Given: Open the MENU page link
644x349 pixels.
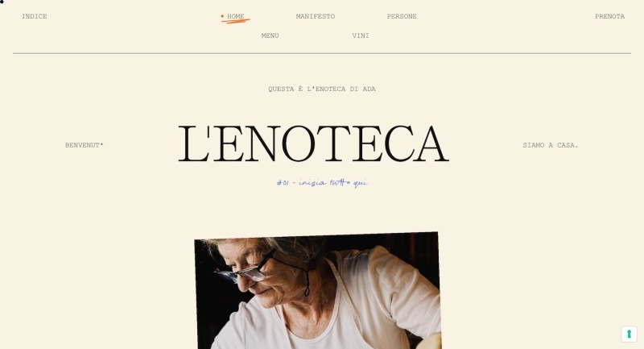Looking at the screenshot, I should 270,35.
